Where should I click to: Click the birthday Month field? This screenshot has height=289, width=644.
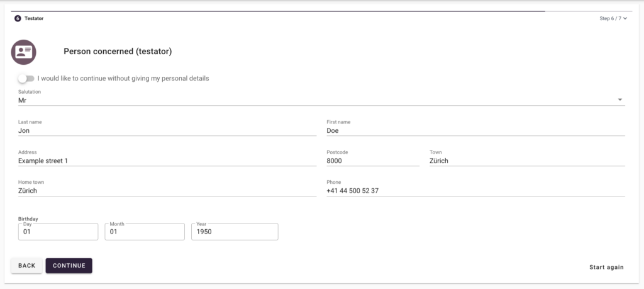click(x=145, y=232)
